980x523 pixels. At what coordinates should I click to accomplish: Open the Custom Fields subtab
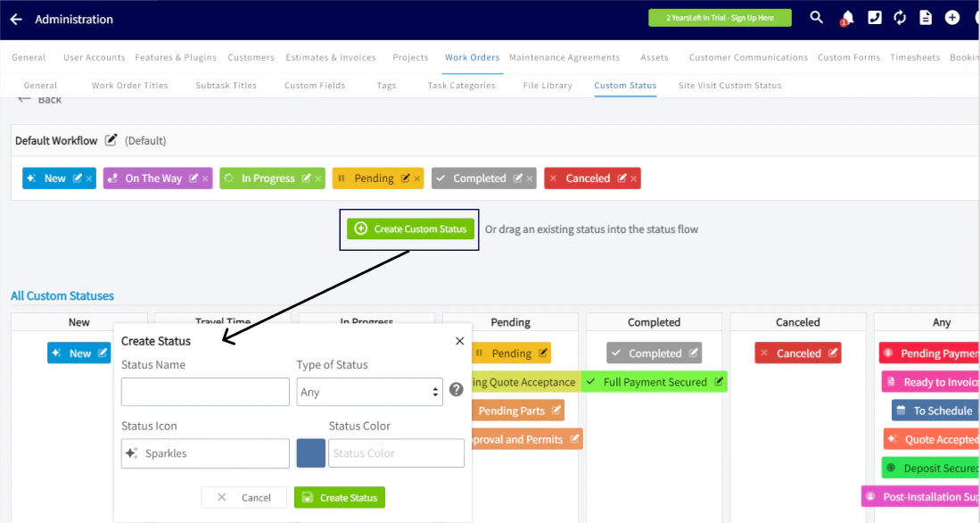[x=315, y=85]
